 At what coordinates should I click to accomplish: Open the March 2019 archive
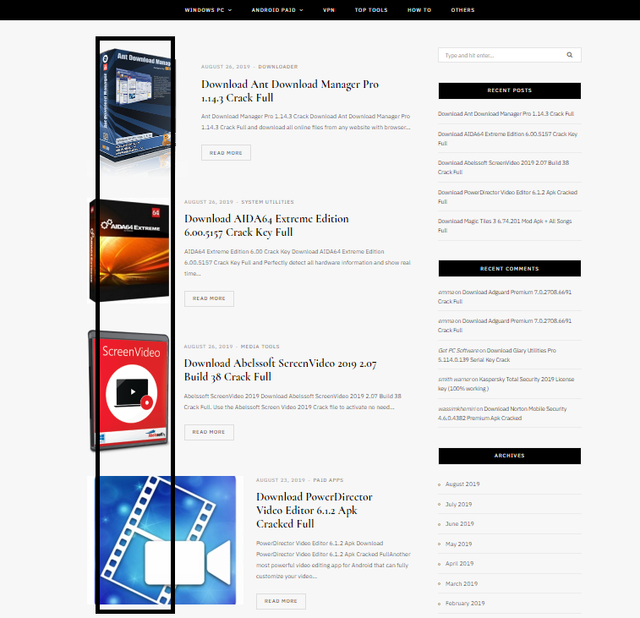click(461, 583)
